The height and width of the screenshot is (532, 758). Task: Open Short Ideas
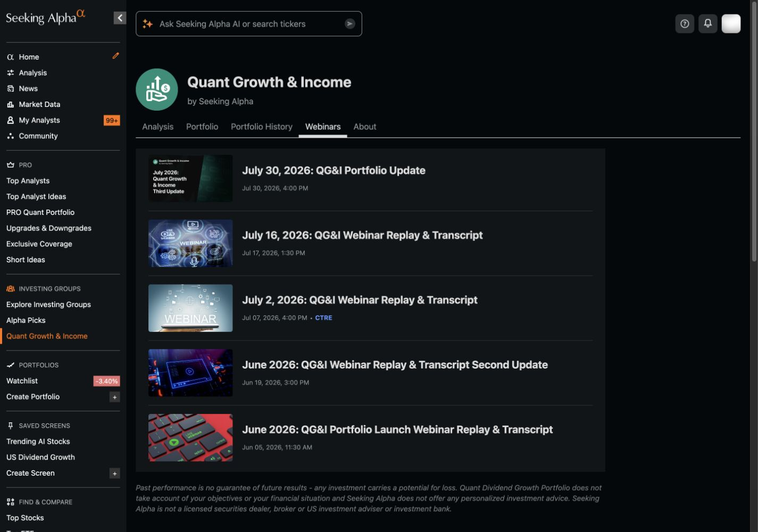pos(26,260)
